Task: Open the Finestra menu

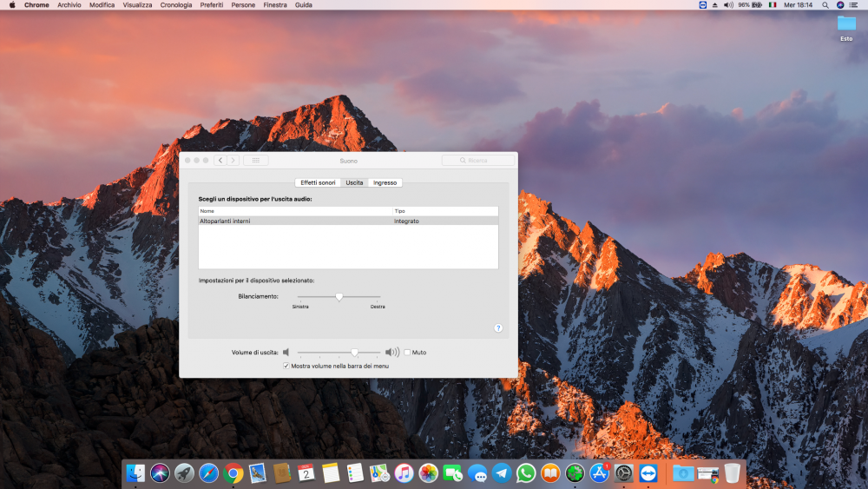Action: coord(275,5)
